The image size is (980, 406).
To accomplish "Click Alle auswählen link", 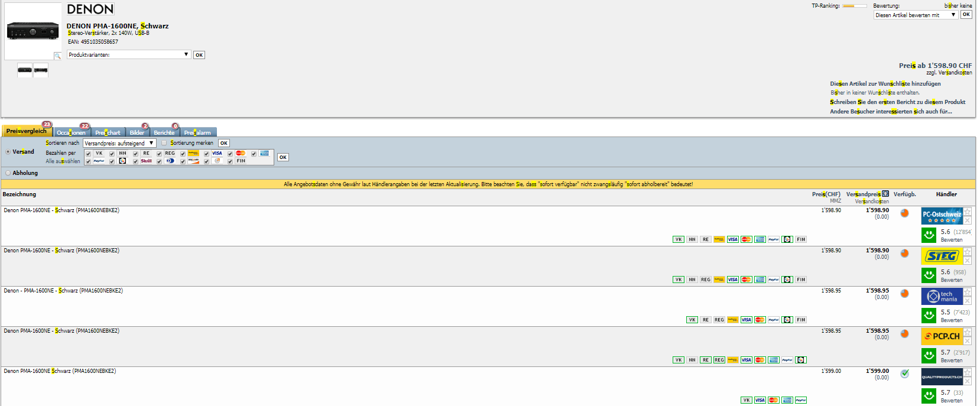I will pyautogui.click(x=63, y=161).
